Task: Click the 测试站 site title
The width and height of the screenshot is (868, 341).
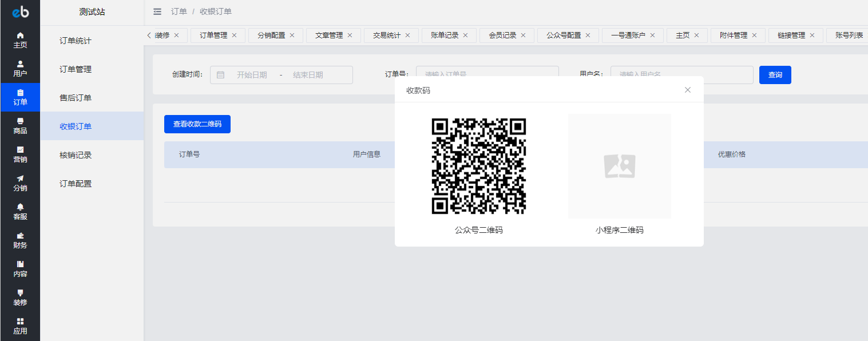Action: tap(92, 12)
